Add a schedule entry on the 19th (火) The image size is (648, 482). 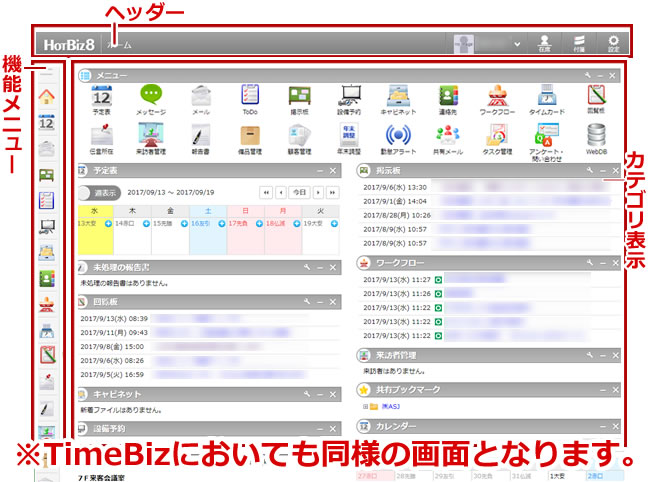[x=334, y=224]
